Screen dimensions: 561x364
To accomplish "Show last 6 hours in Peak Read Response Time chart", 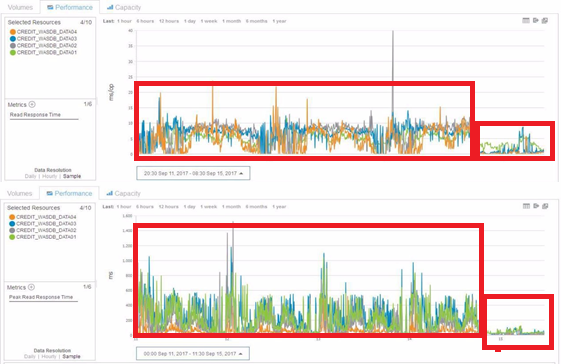I will (145, 207).
